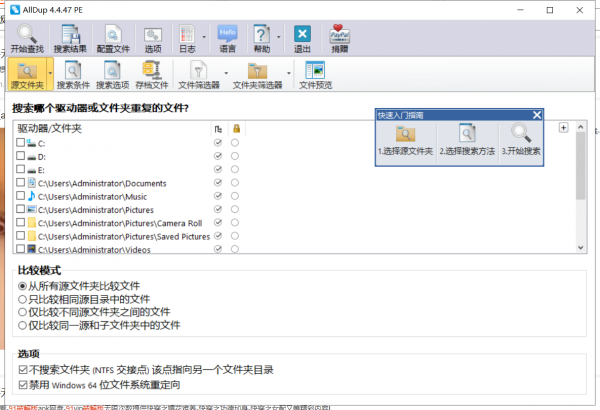Check the C: drive checkbox
Screen dimensions: 600x410
point(21,142)
